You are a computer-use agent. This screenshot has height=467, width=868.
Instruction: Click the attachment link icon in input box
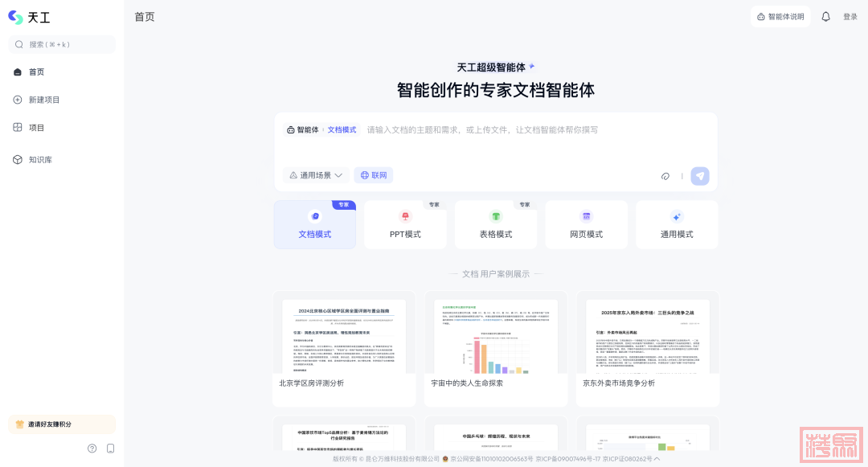pyautogui.click(x=665, y=176)
